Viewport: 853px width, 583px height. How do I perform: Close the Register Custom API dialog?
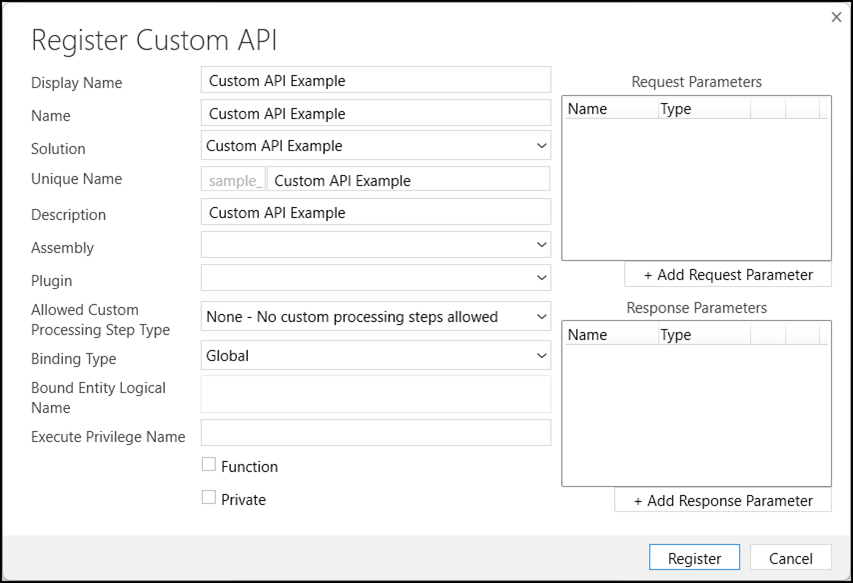(x=836, y=17)
